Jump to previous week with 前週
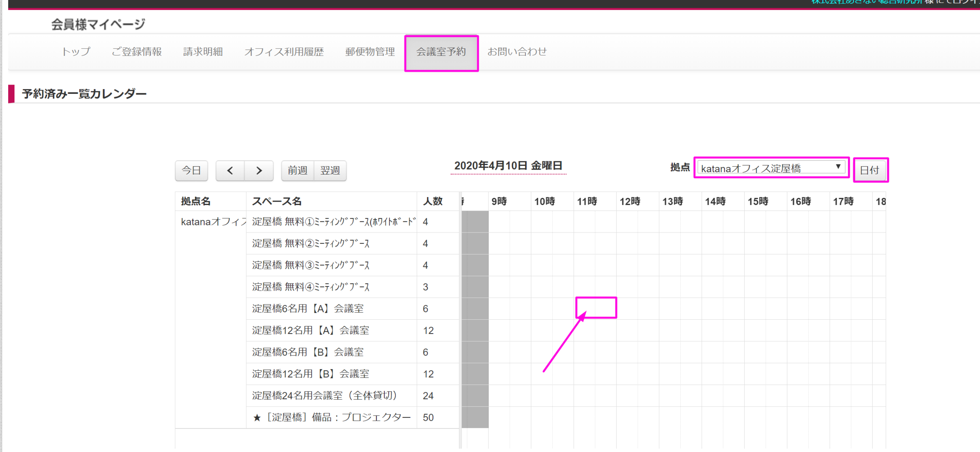The height and width of the screenshot is (452, 980). (x=297, y=170)
